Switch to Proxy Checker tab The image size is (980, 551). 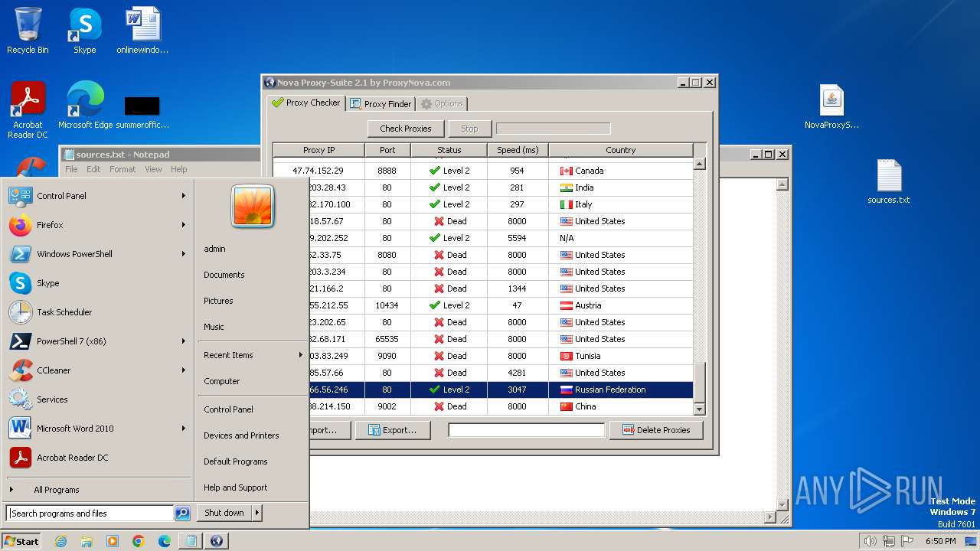(x=305, y=103)
